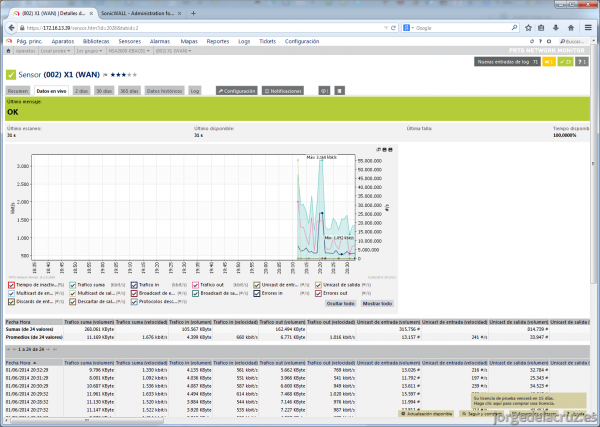Image resolution: width=600 pixels, height=427 pixels.
Task: Click the Actualización disponible notice
Action: pos(426,414)
